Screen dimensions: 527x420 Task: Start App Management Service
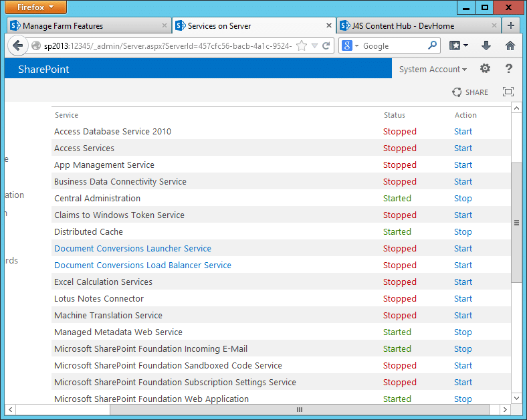[x=463, y=165]
